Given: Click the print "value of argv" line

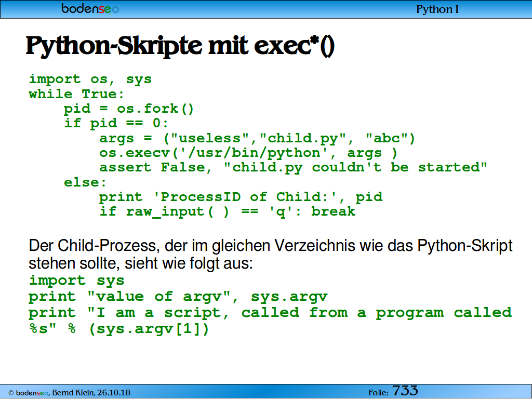Looking at the screenshot, I should (x=178, y=297).
